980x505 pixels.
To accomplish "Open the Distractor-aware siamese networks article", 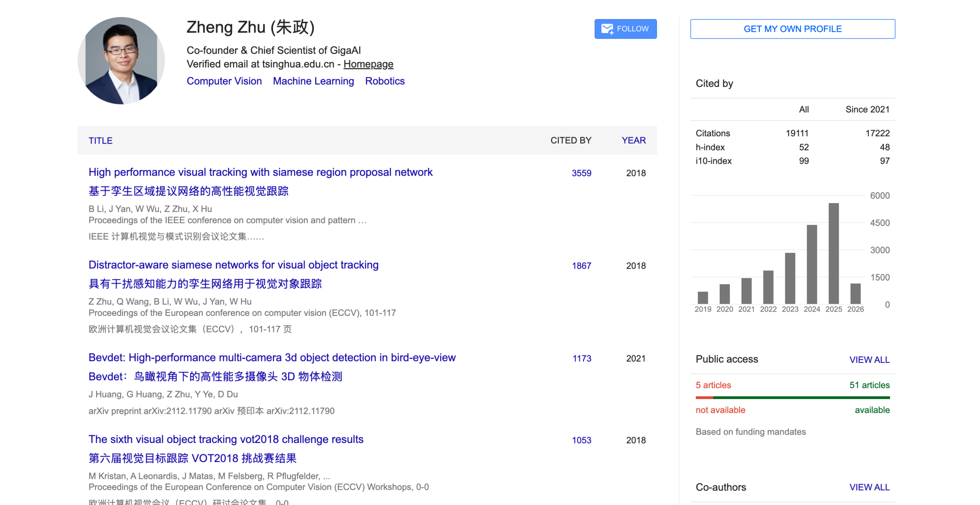I will 234,265.
